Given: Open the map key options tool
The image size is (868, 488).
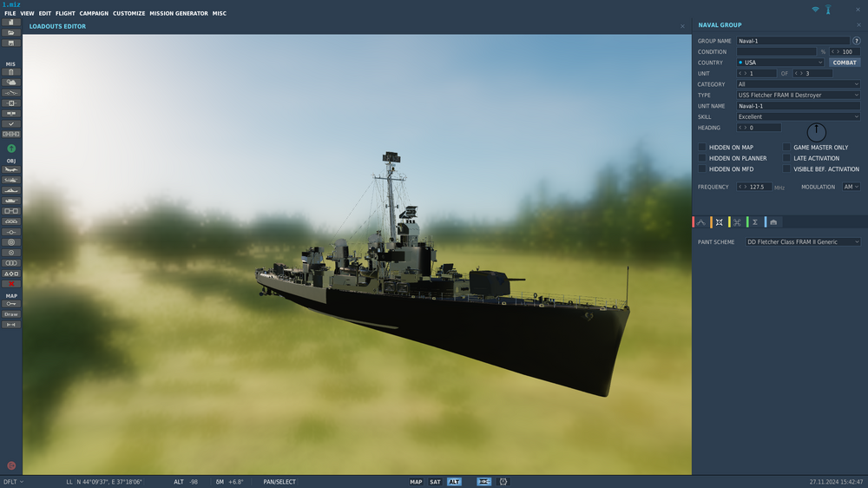Looking at the screenshot, I should (11, 304).
